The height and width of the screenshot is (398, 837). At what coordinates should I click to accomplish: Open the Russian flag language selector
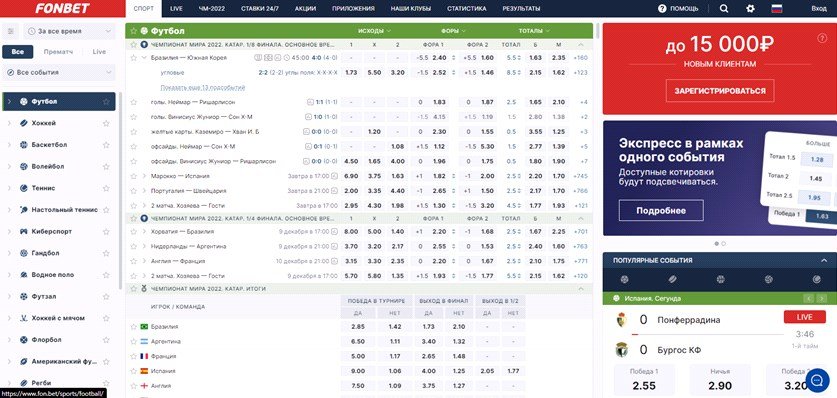click(777, 9)
